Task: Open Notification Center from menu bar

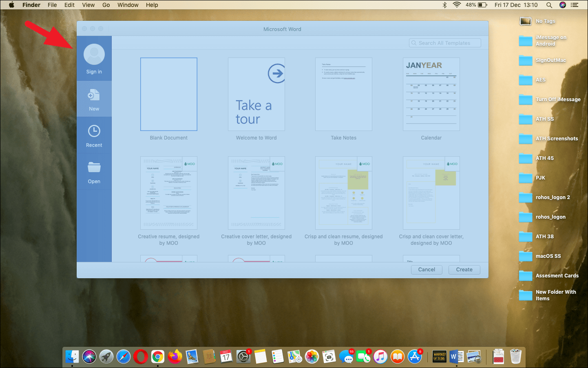Action: (575, 5)
